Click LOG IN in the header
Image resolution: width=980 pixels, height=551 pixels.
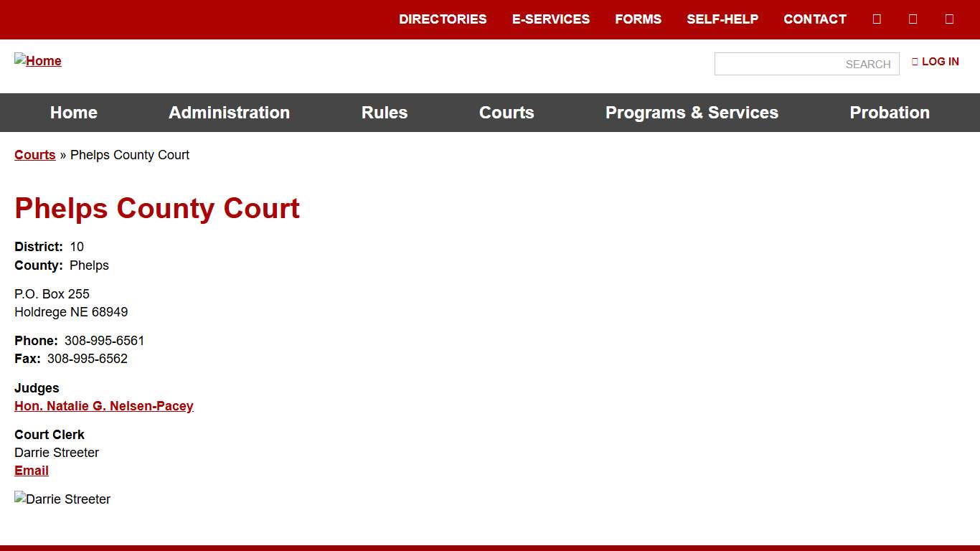click(x=941, y=62)
